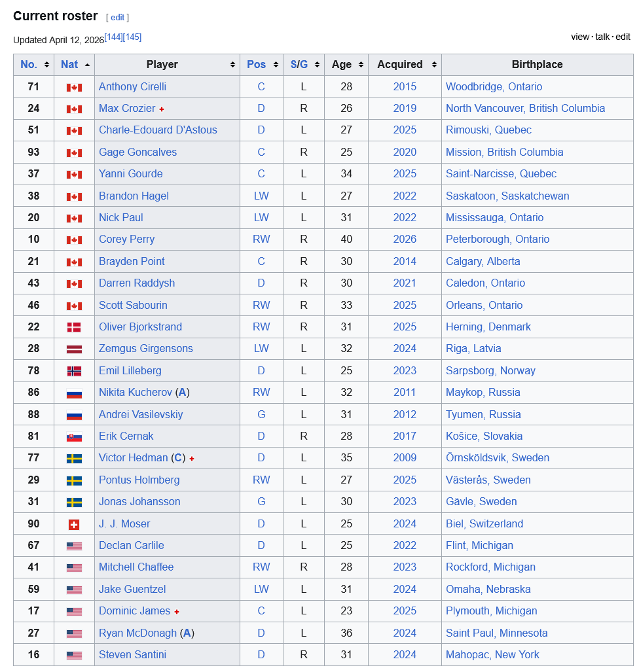
Task: Click the captain C link beside Victor Hedman
Action: (x=178, y=458)
